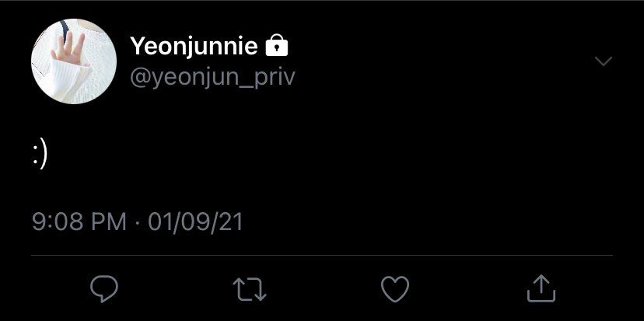Retweet the smiley post
644x321 pixels.
pyautogui.click(x=250, y=289)
